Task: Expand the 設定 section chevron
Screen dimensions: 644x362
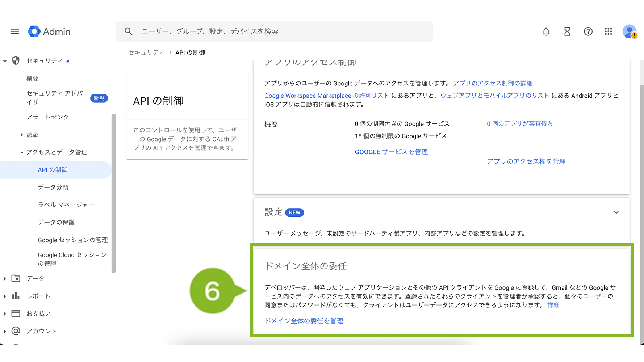Action: (x=616, y=212)
